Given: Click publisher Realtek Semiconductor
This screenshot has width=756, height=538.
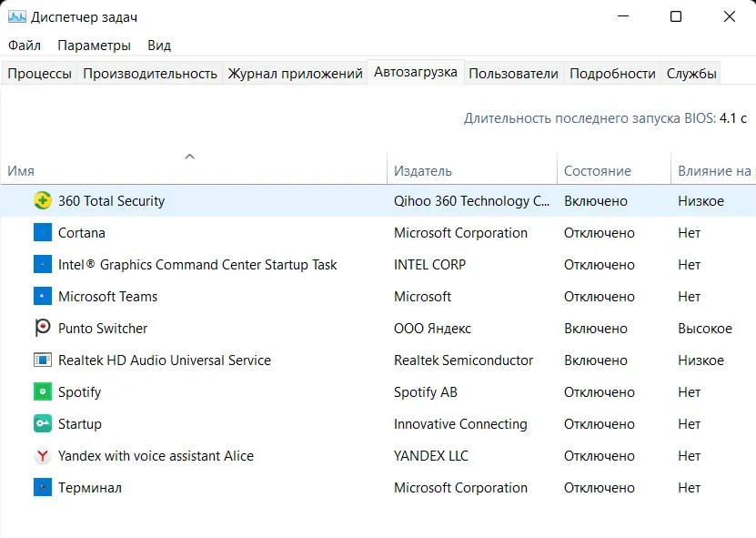Looking at the screenshot, I should pos(463,360).
